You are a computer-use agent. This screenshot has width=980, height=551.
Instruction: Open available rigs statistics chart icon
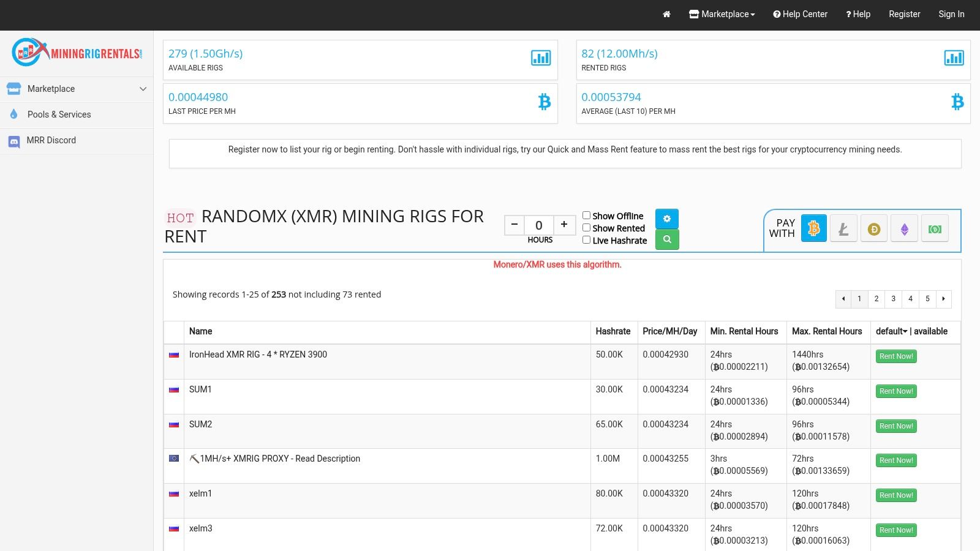click(540, 58)
